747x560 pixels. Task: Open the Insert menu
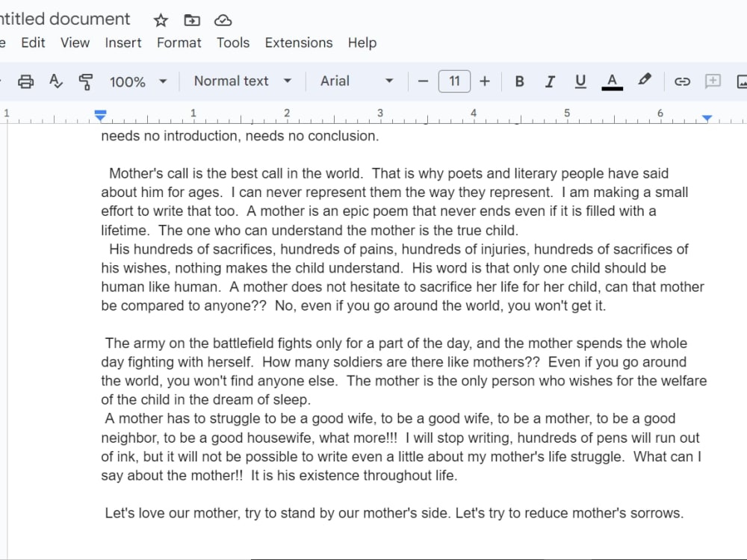(123, 43)
